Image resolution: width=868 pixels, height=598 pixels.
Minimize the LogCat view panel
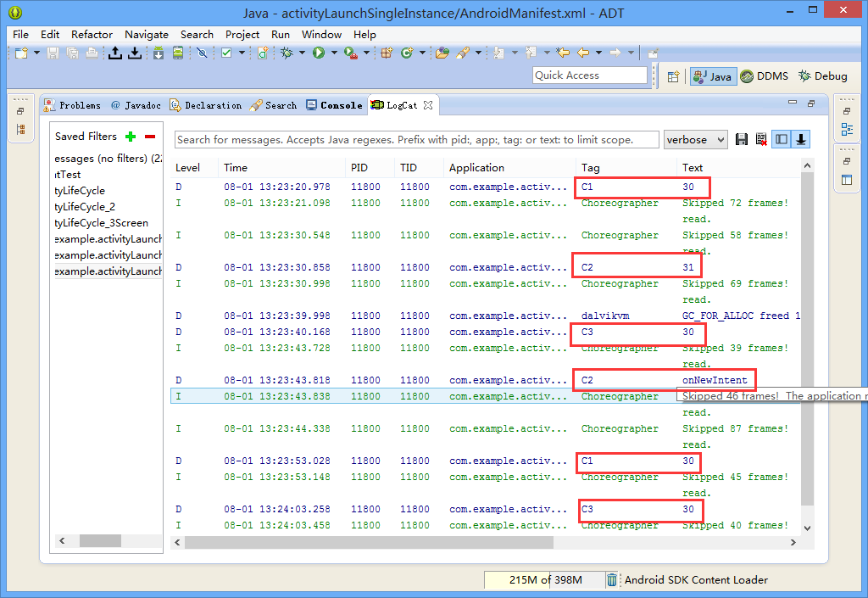[x=793, y=103]
